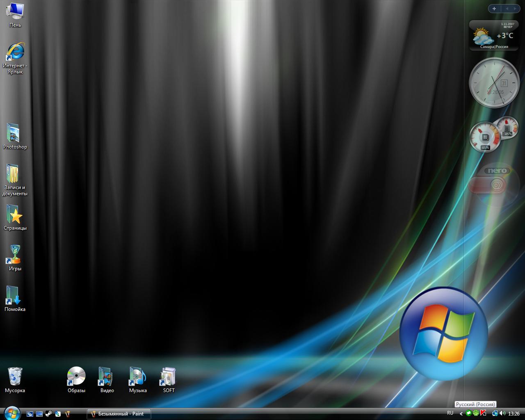Screen dimensions: 525x420
Task: Open the Kaspersky antivirus tray icon
Action: point(483,413)
